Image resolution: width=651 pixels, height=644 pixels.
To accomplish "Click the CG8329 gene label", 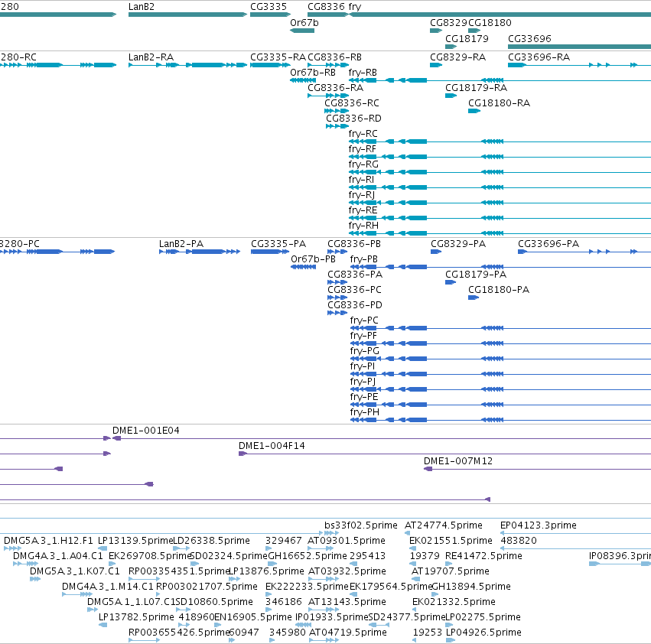I will click(448, 22).
